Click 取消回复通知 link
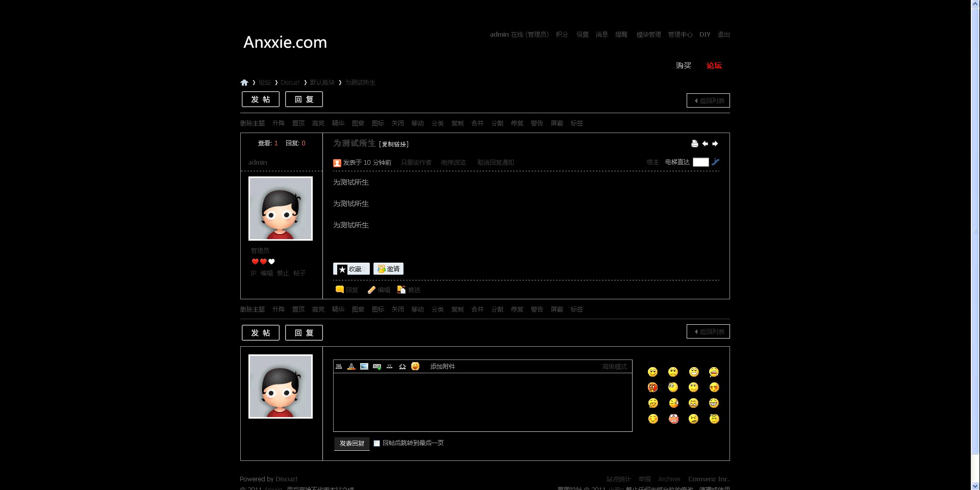 coord(496,163)
